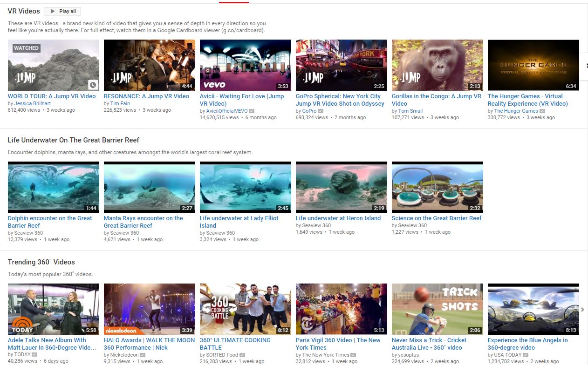Open Paris Vigil 360 Video thumbnail

(342, 309)
